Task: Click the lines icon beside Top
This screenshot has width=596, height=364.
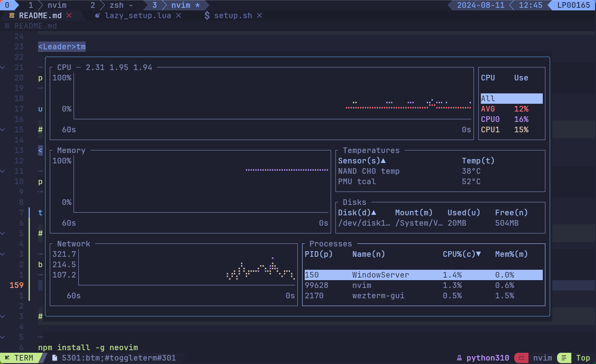Action: pyautogui.click(x=564, y=358)
